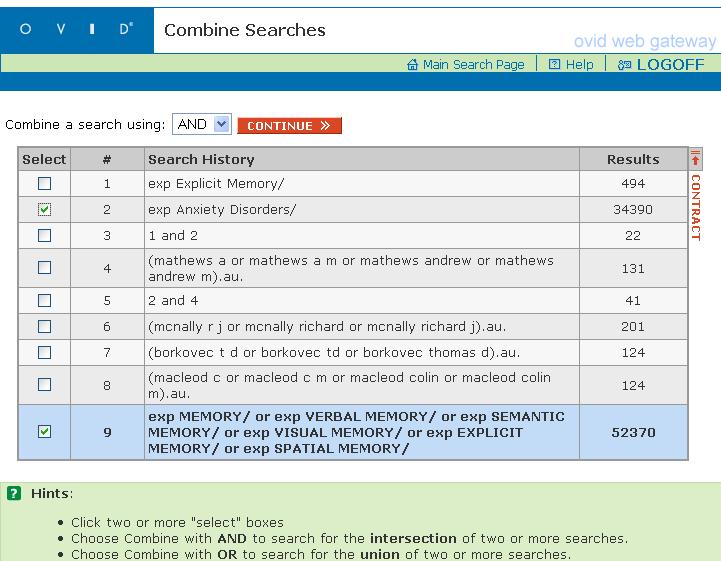Click the Search History column header
Image resolution: width=721 pixels, height=561 pixels.
(x=201, y=159)
